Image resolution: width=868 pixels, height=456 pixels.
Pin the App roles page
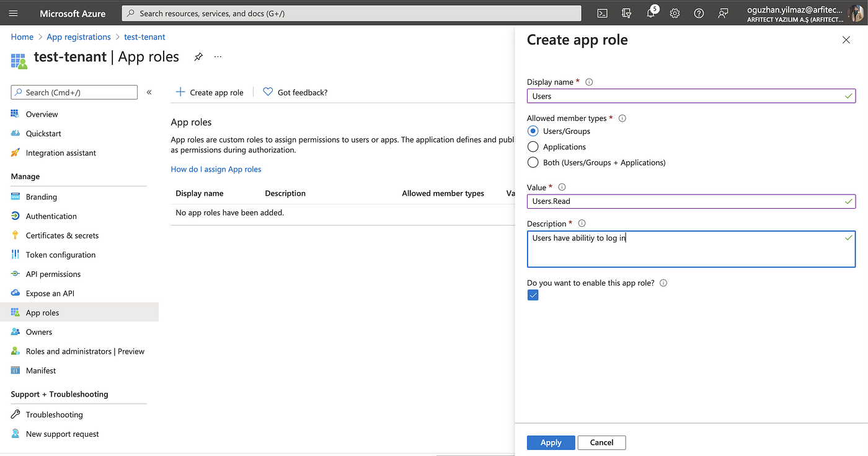pyautogui.click(x=198, y=57)
